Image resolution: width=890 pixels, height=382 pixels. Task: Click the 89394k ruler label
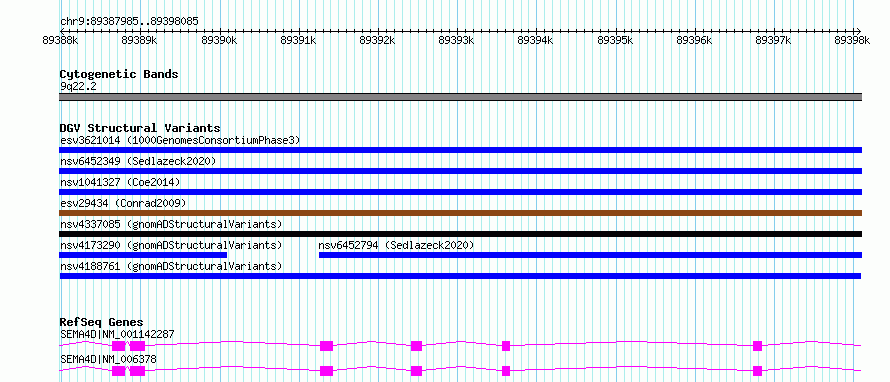click(x=536, y=40)
